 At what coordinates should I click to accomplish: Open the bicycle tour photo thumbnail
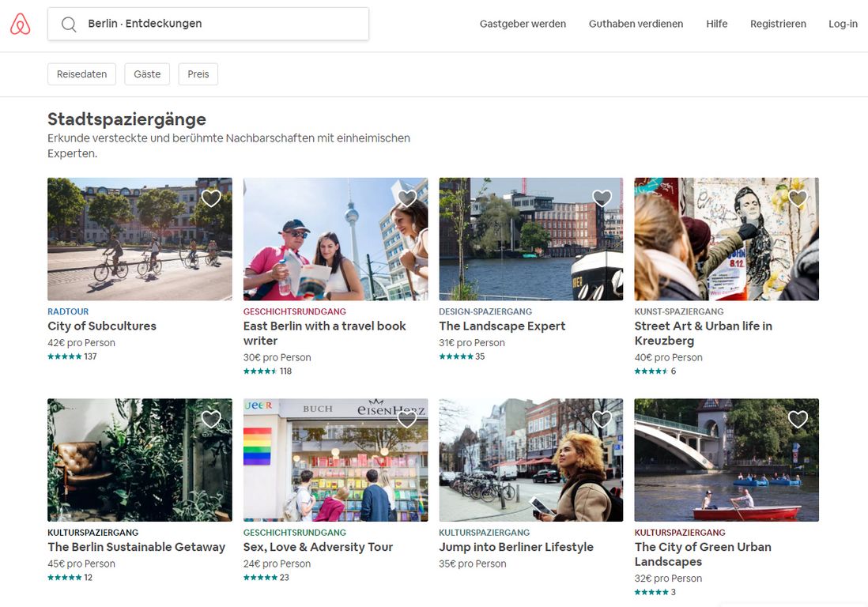tap(140, 239)
